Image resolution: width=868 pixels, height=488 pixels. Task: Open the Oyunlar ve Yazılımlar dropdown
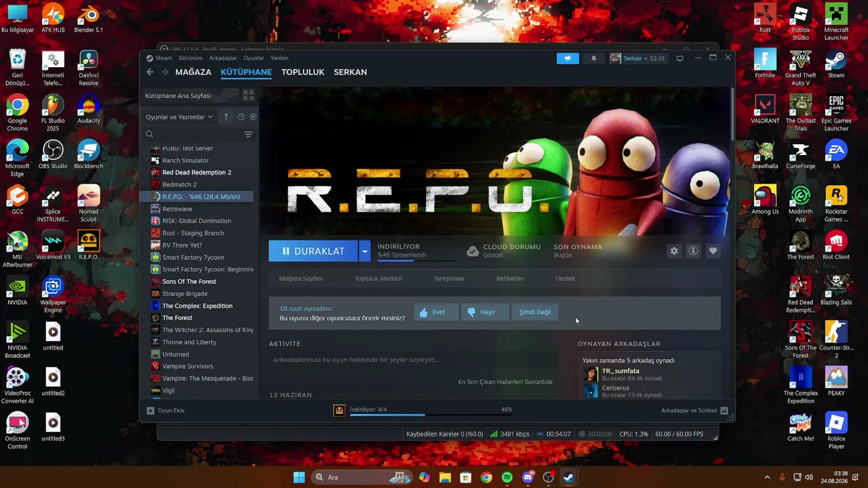click(x=180, y=117)
